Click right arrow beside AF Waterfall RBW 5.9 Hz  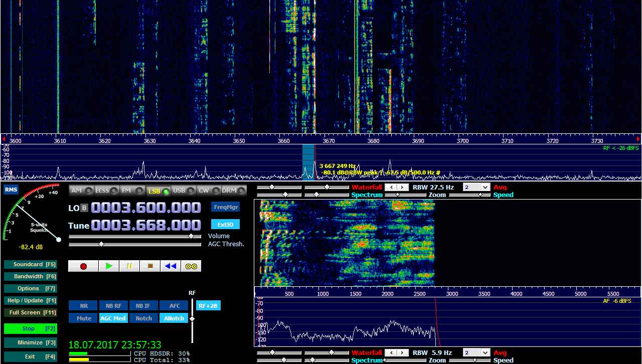[403, 352]
